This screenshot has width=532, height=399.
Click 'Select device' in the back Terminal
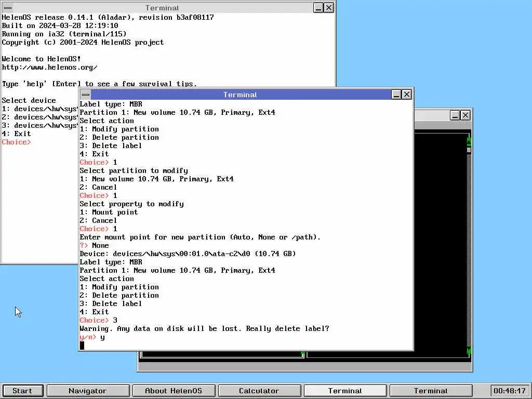tap(29, 100)
